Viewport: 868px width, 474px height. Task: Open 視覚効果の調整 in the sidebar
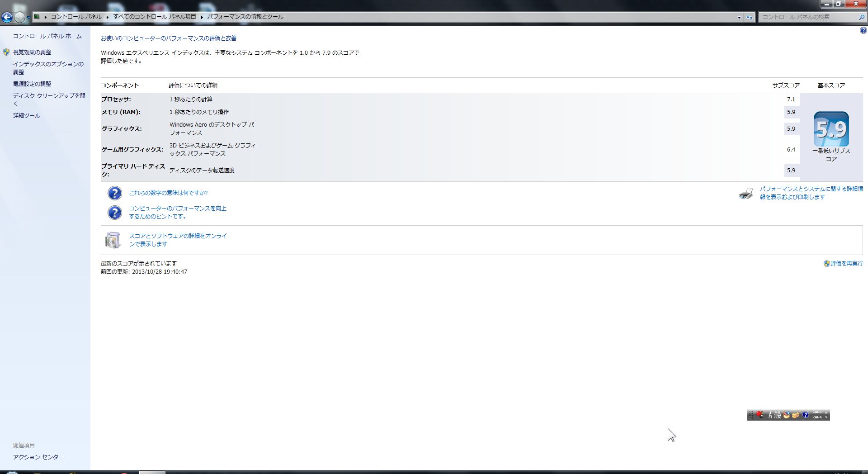(32, 52)
